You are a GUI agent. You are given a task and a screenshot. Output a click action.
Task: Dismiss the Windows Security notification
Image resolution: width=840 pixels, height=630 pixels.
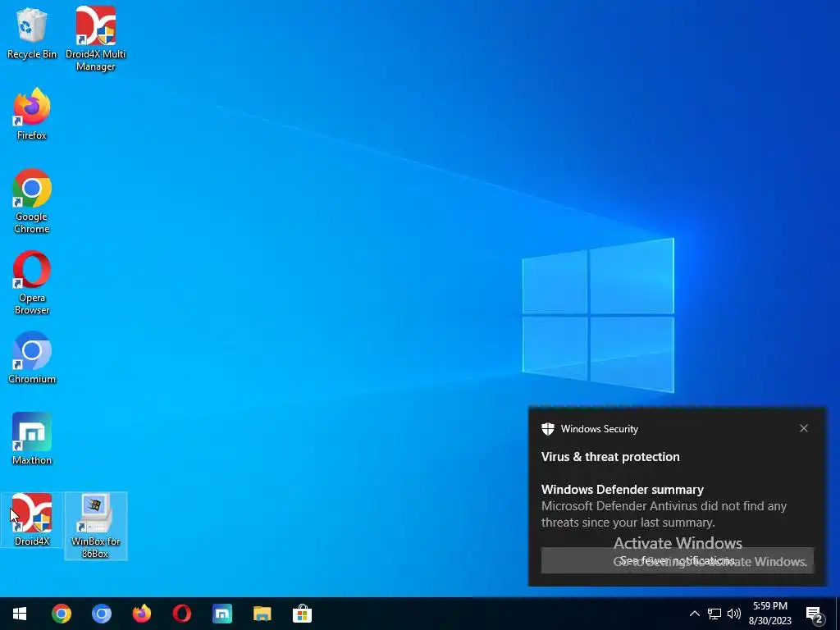point(804,428)
